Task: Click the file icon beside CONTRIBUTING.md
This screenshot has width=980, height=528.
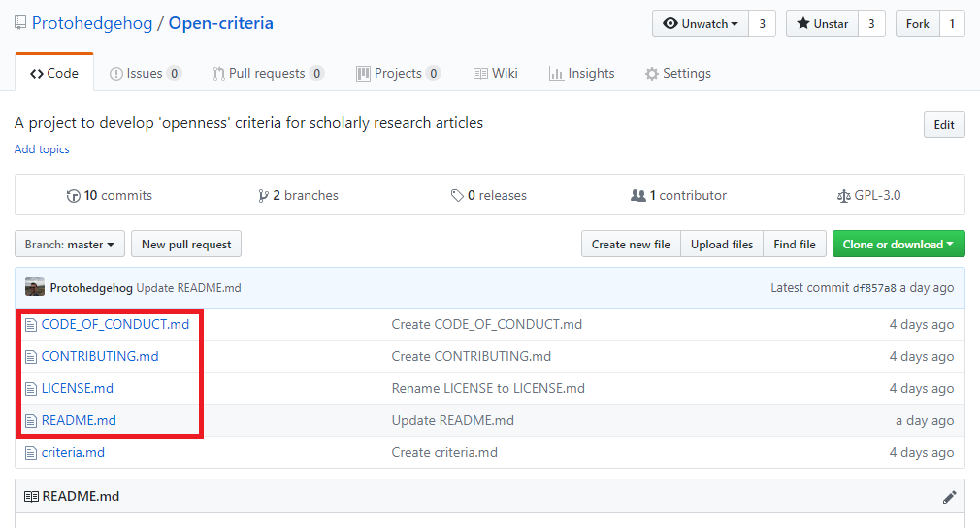Action: click(31, 357)
